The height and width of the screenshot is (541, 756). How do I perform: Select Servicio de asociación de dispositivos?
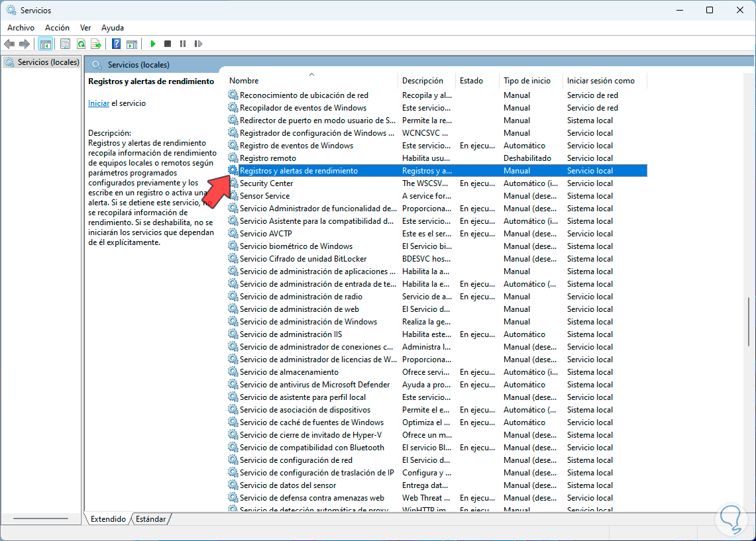tap(305, 409)
